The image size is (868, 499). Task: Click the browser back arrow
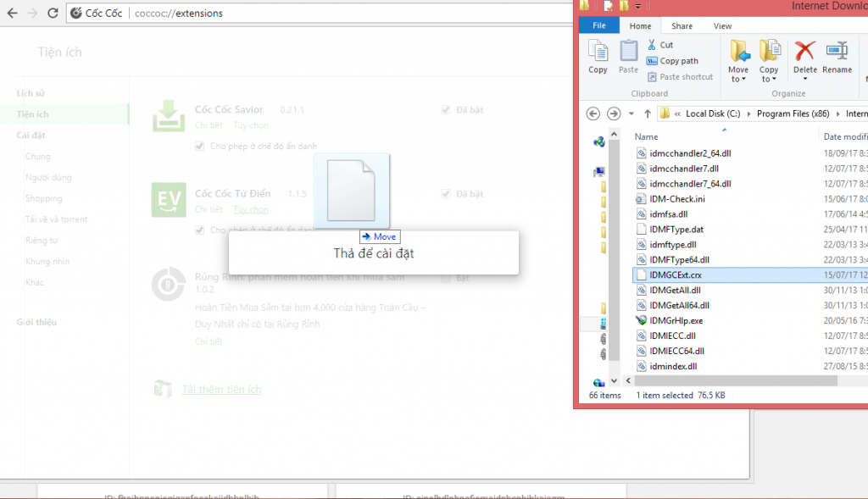[12, 13]
